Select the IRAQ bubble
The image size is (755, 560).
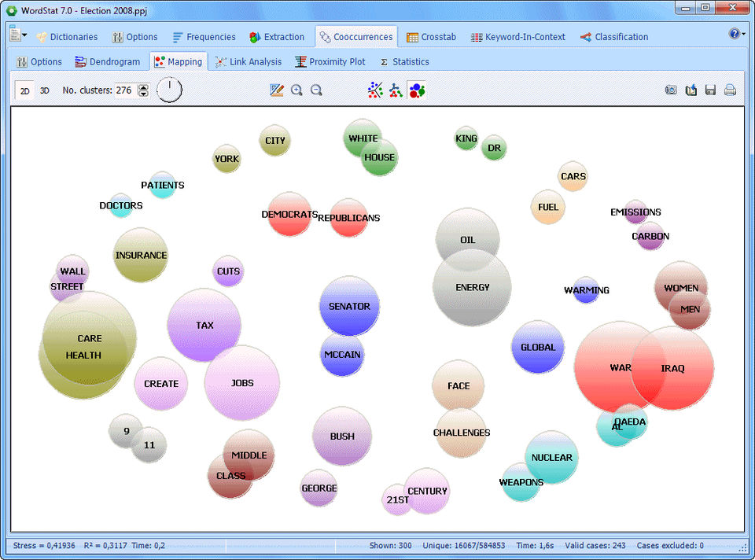pos(672,368)
